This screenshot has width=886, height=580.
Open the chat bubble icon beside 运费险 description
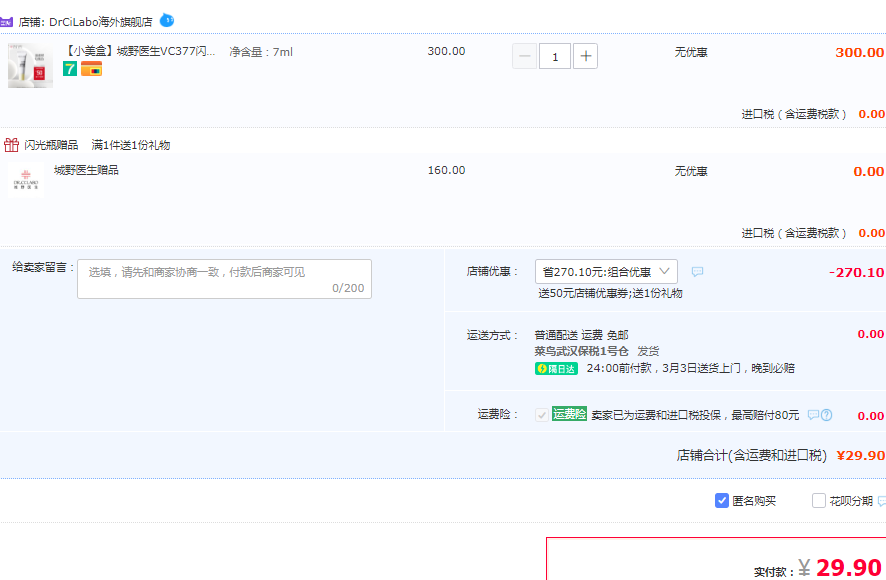coord(813,415)
